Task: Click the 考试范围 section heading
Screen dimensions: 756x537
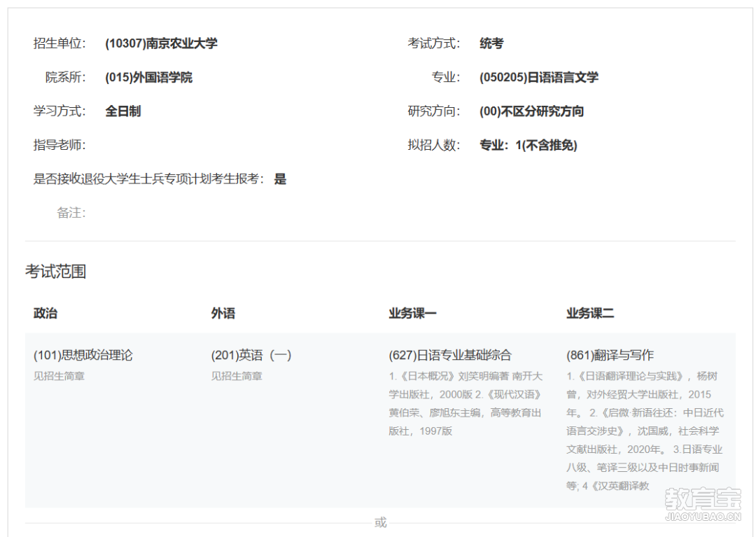Action: coord(56,272)
